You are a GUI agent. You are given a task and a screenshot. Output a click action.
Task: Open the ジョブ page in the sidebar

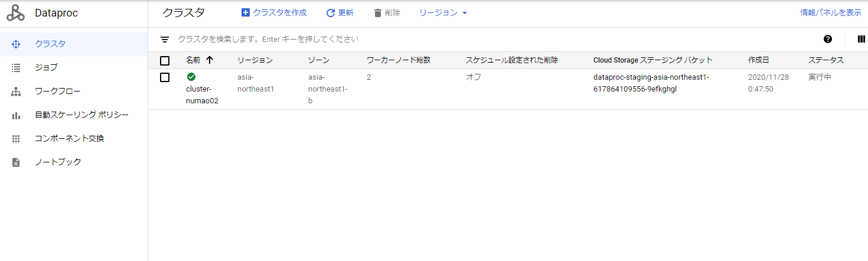pos(74,67)
